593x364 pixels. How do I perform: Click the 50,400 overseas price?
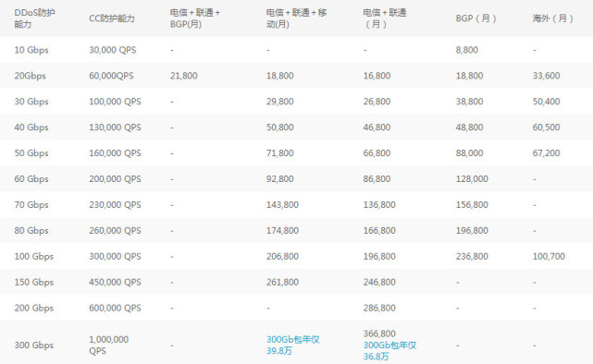(x=547, y=102)
